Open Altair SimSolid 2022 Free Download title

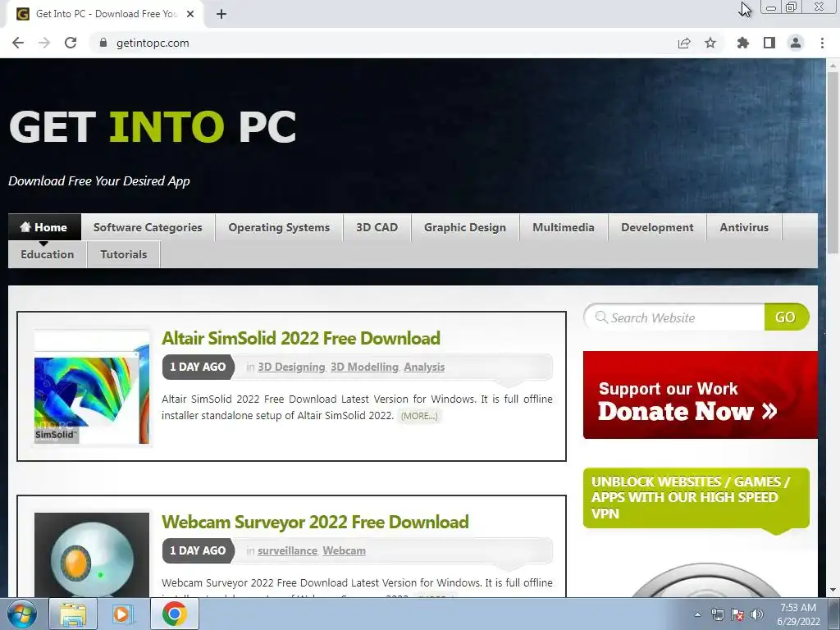(x=301, y=338)
